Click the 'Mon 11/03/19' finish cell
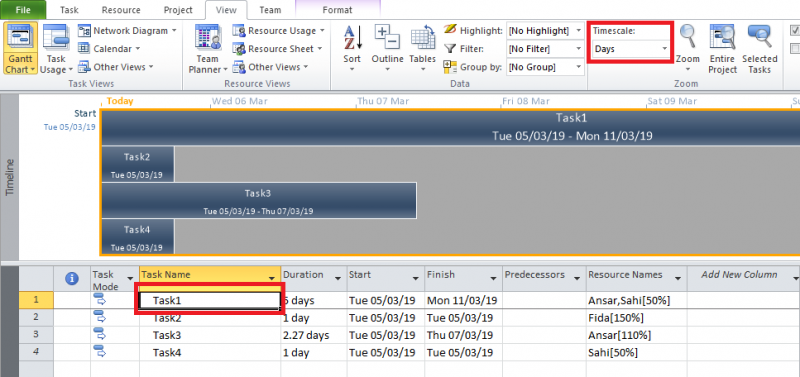Screen dimensions: 800x377 463,300
